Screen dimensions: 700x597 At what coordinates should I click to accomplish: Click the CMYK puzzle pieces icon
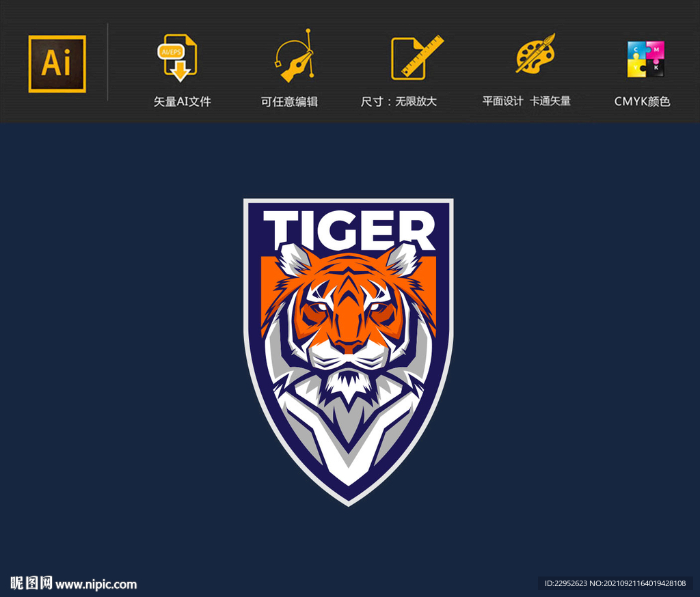point(645,59)
